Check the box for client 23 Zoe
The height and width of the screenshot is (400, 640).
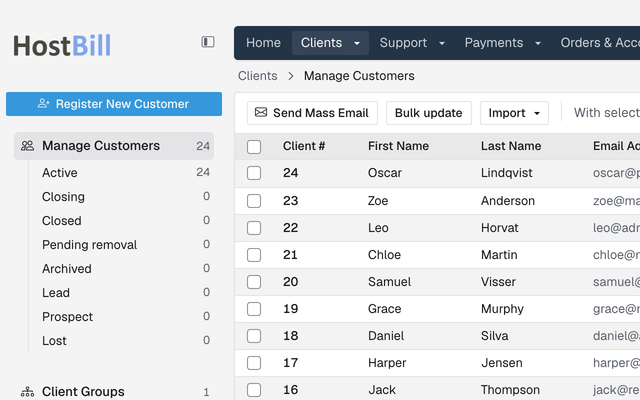tap(254, 201)
